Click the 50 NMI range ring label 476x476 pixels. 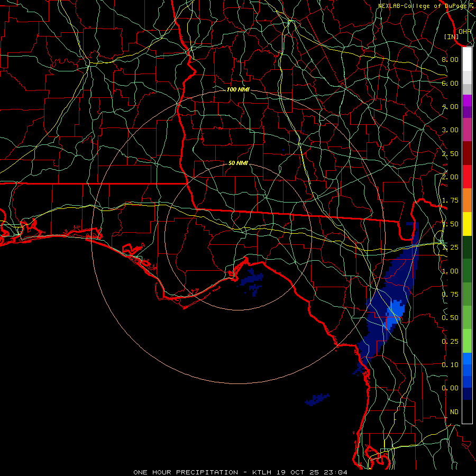[x=238, y=163]
